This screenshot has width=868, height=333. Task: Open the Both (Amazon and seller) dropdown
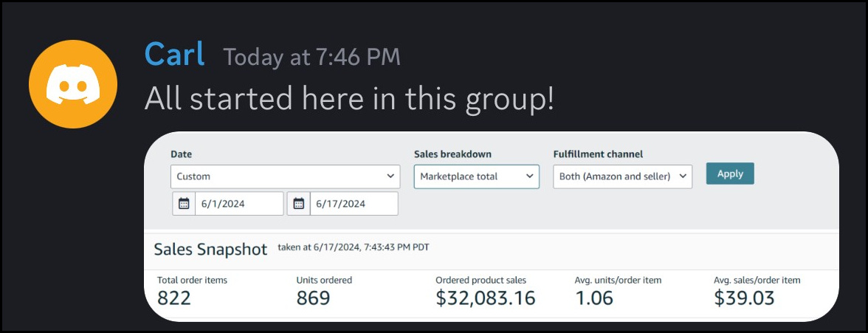pyautogui.click(x=622, y=176)
